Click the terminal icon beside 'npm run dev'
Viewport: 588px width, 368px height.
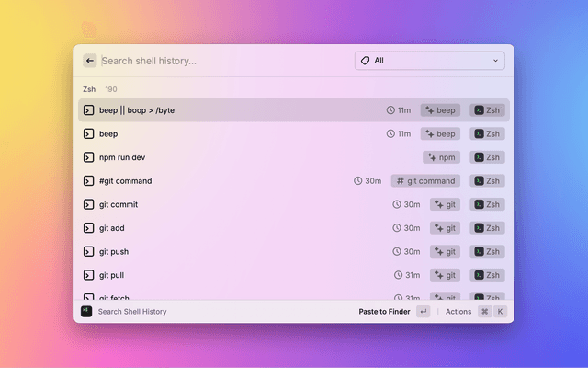[89, 157]
